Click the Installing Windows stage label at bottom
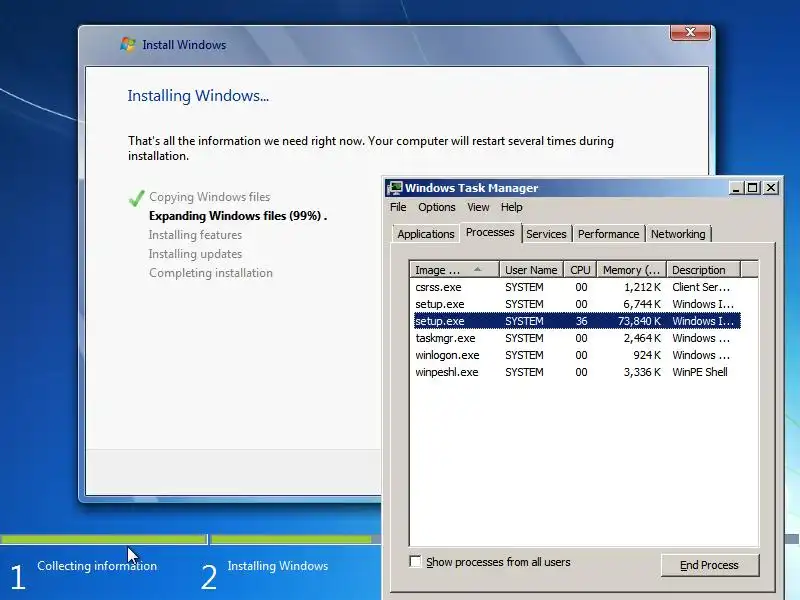The width and height of the screenshot is (800, 600). (278, 566)
